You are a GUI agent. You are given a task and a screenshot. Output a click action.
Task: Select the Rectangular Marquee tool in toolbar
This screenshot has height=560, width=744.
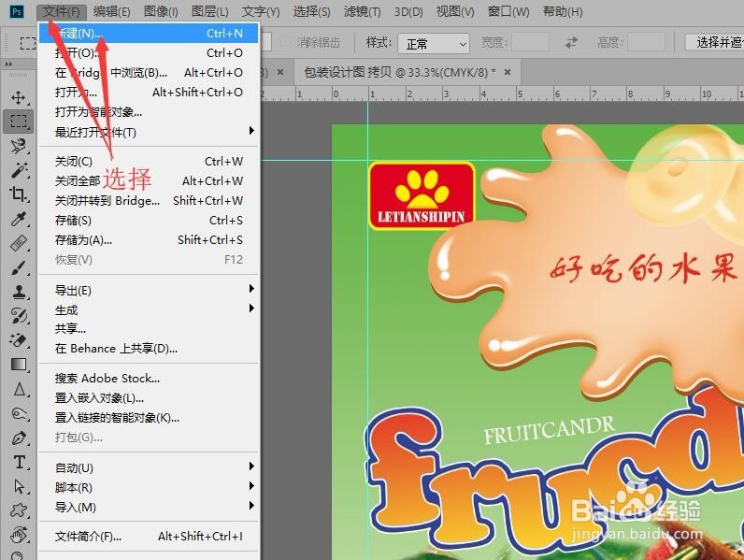click(19, 121)
